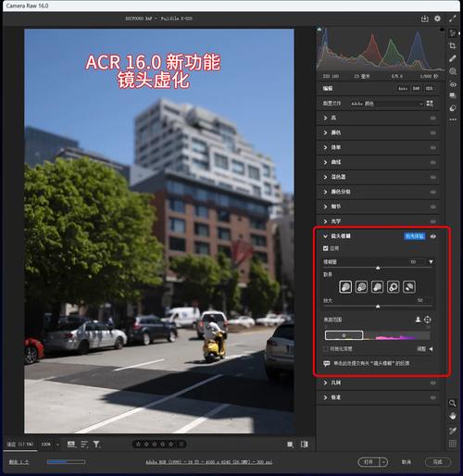Open workflow options link Adobe RGB
The image size is (463, 476).
pos(209,462)
